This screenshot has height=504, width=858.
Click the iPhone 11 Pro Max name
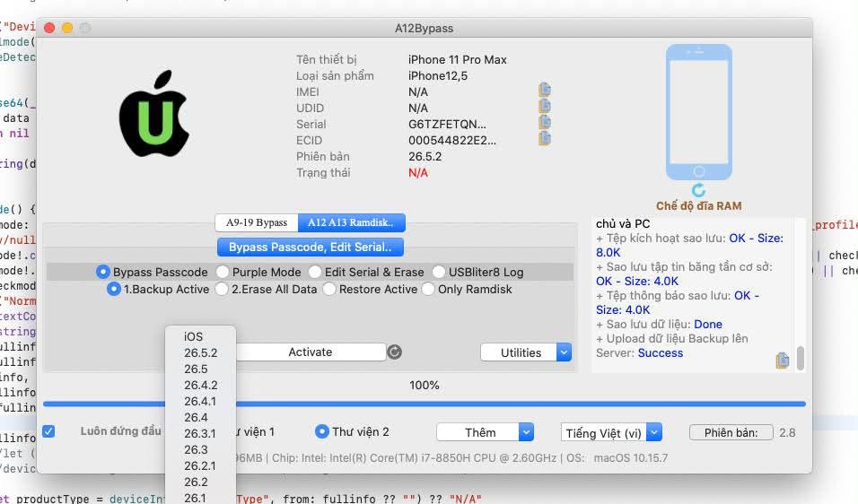(458, 59)
